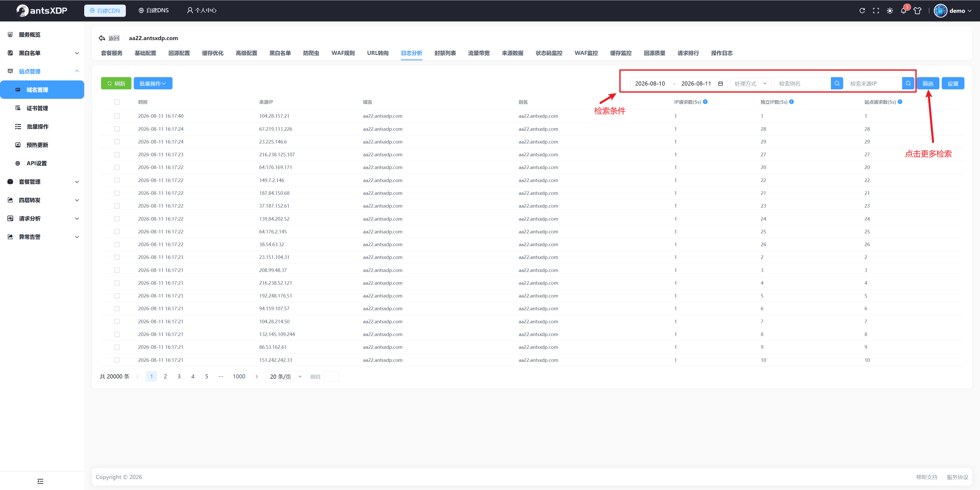Expand the 套餐管理 sidebar menu
This screenshot has width=980, height=490.
[x=42, y=182]
